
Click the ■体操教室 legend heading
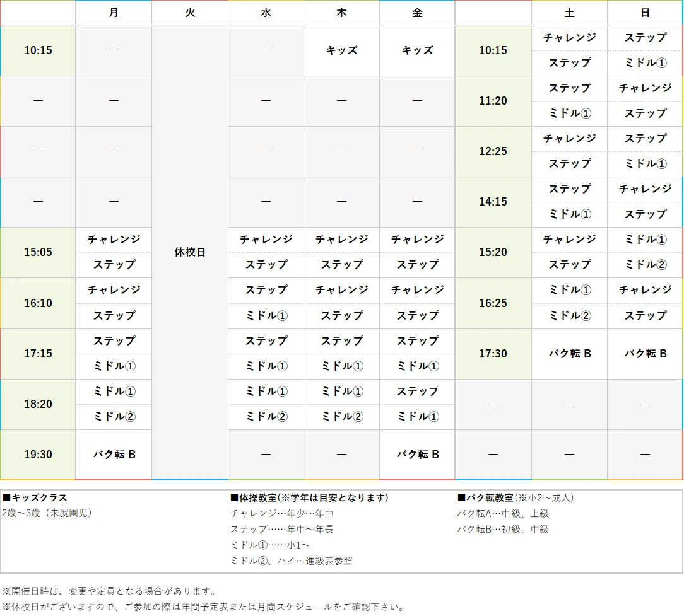pos(271,497)
